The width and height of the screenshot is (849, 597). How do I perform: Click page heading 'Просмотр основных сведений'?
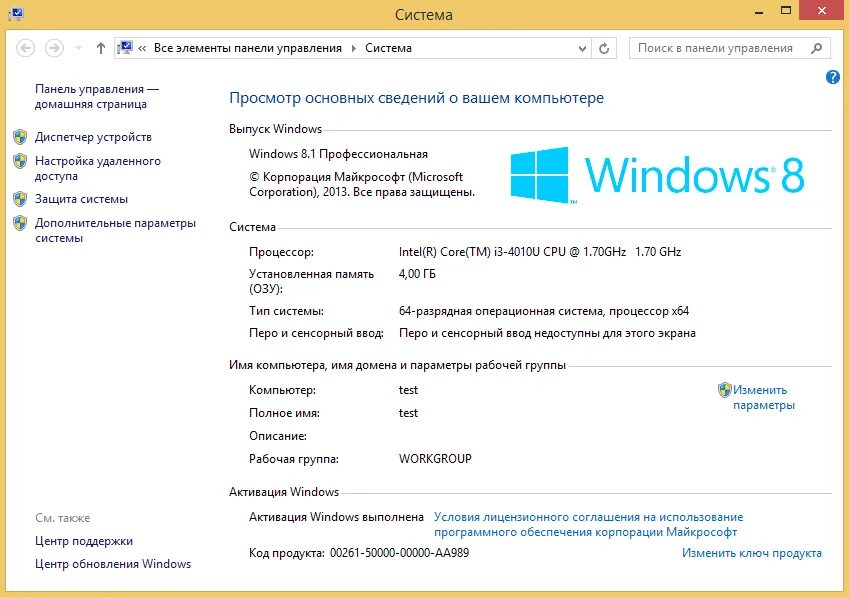416,98
